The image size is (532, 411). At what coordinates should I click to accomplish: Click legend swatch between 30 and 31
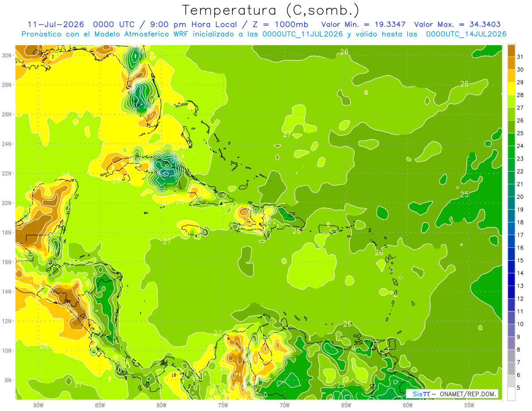tap(511, 63)
